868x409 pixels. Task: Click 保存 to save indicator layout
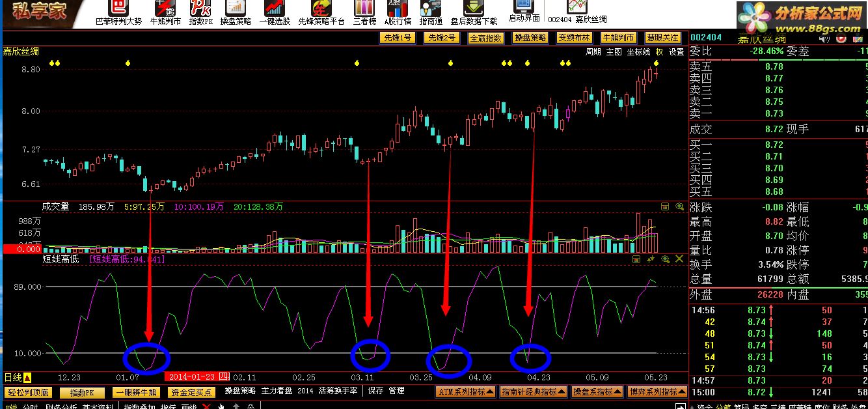coord(375,391)
